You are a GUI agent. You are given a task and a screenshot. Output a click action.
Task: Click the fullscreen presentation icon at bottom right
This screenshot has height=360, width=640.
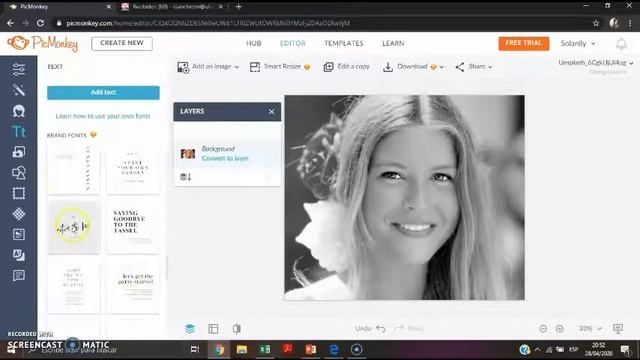618,329
